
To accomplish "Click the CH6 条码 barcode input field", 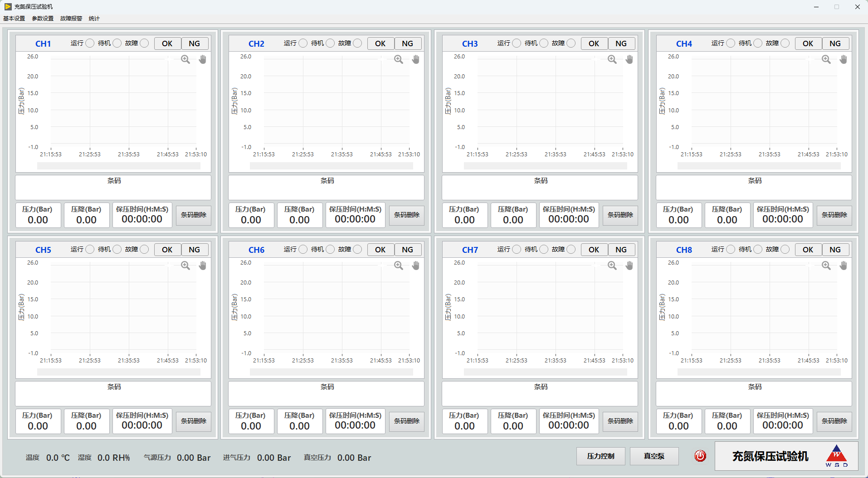I will coord(327,394).
